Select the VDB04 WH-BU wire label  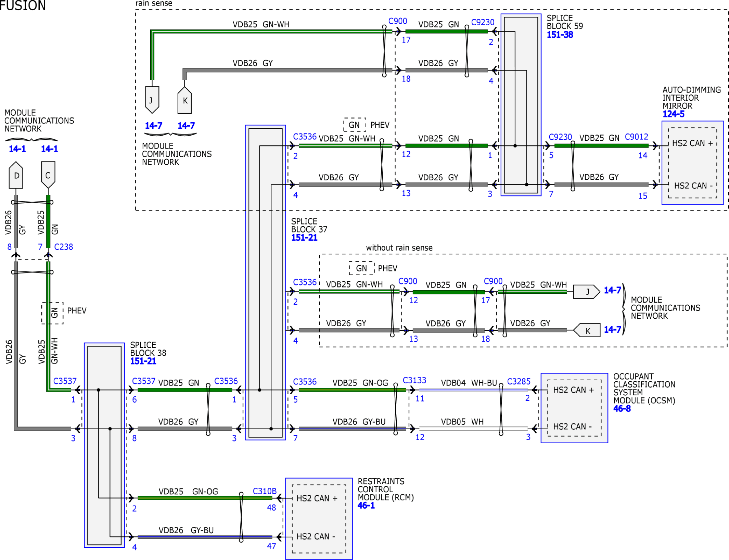coord(469,383)
